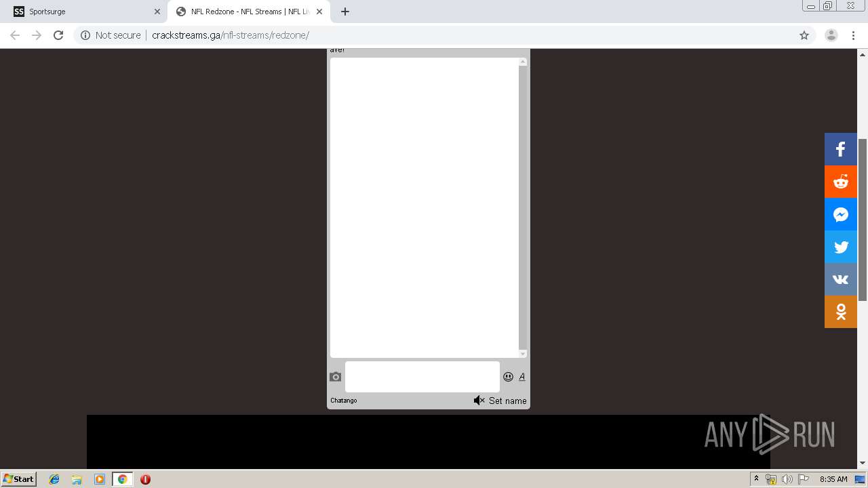
Task: View the Not secure site information
Action: tap(111, 35)
